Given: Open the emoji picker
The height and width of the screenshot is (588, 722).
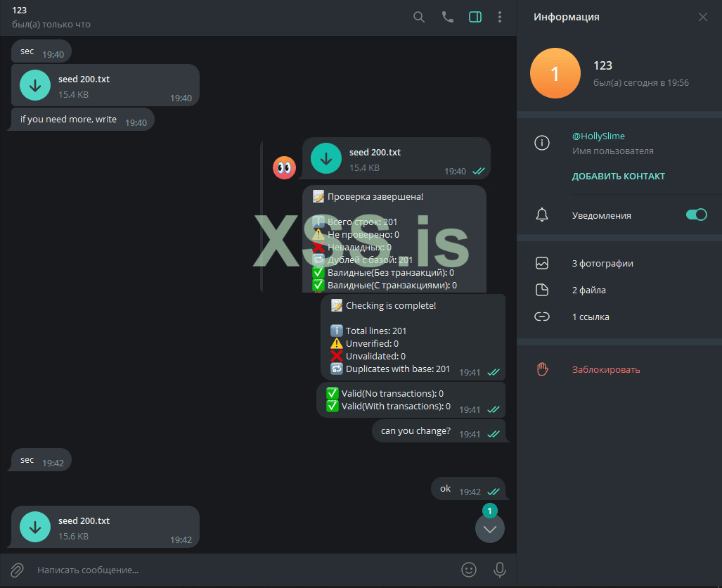Looking at the screenshot, I should click(469, 570).
